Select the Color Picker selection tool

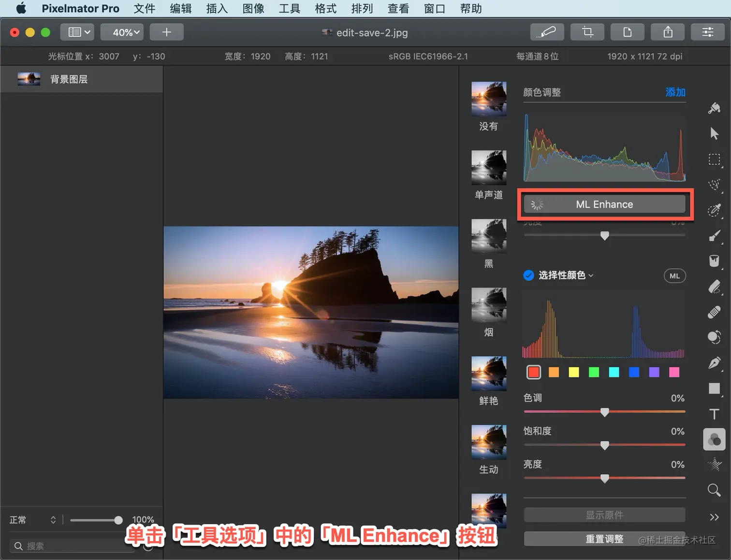point(714,210)
